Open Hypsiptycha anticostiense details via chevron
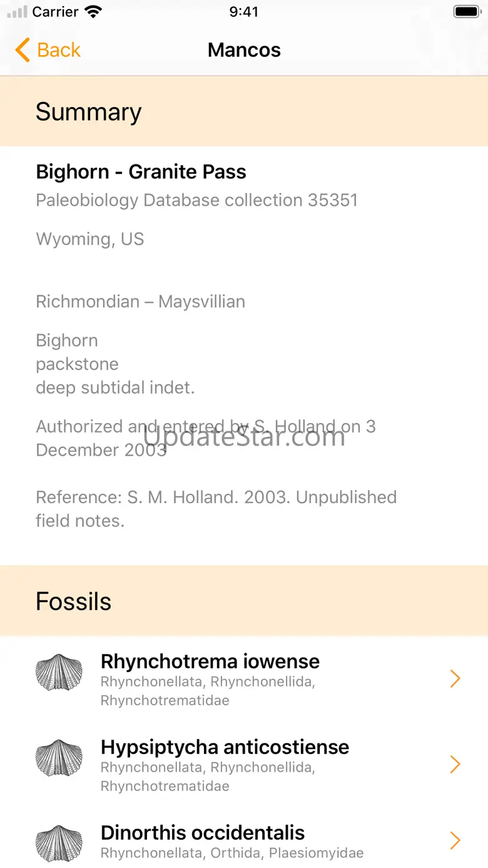This screenshot has height=868, width=488. tap(455, 764)
